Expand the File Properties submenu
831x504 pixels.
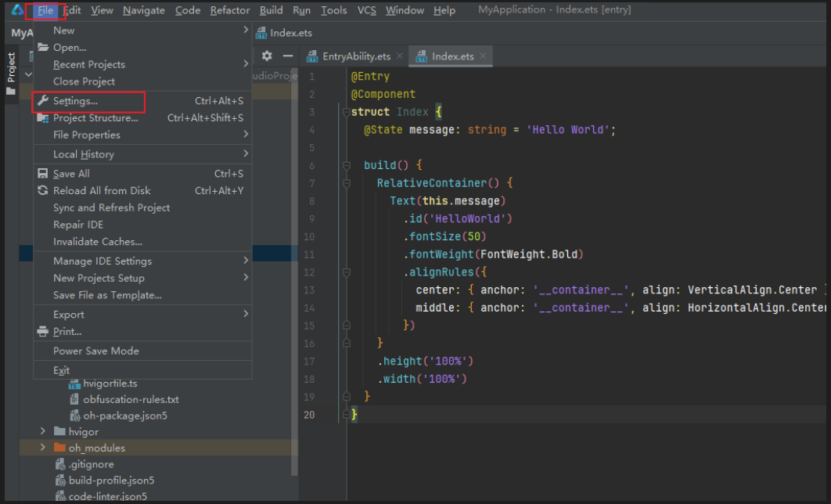[142, 135]
